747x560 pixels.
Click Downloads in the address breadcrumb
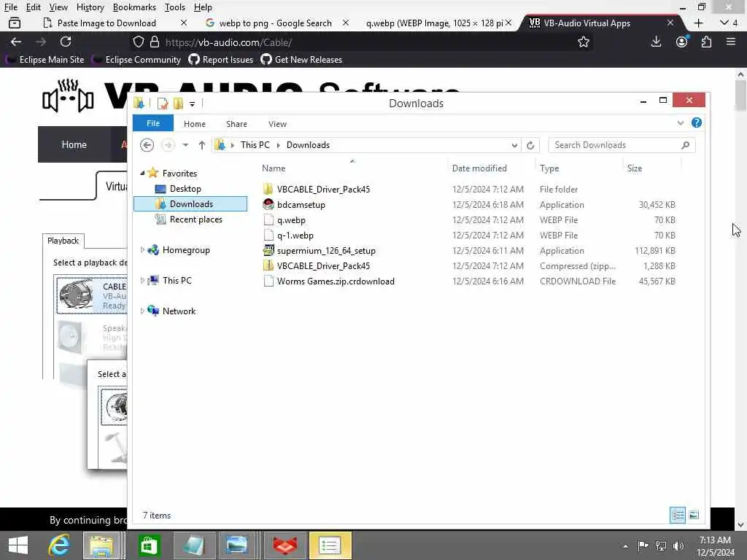click(x=308, y=145)
